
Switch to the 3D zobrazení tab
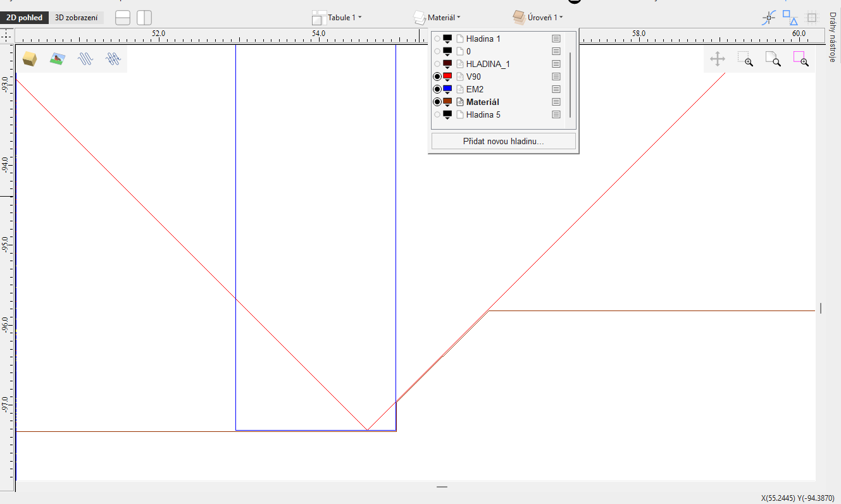[76, 18]
